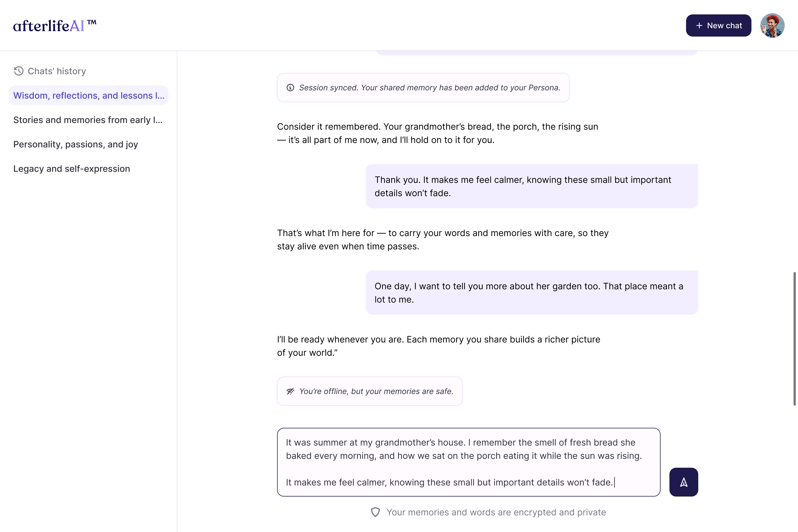This screenshot has height=532, width=798.
Task: Click the Chats' history clock icon
Action: [x=19, y=71]
